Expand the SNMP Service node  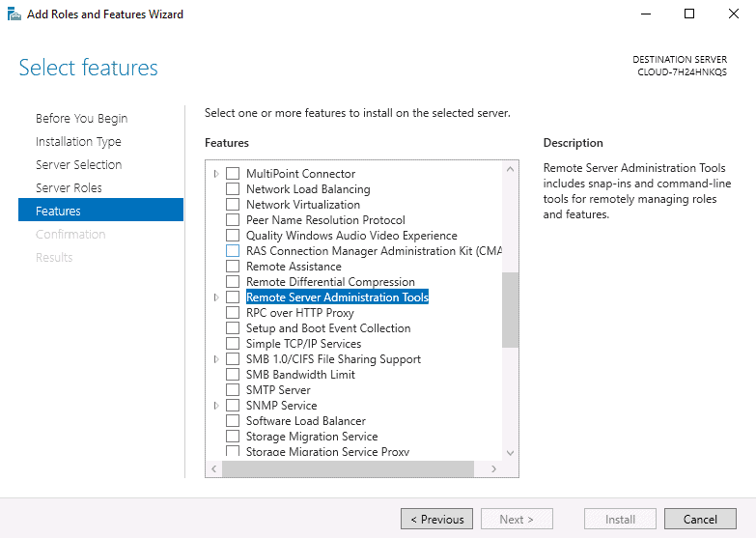(x=216, y=405)
